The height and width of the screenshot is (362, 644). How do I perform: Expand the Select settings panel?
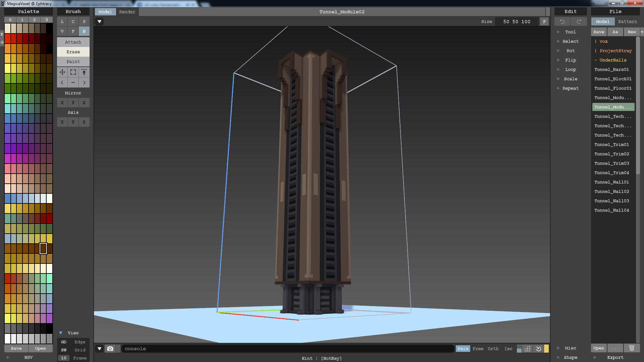[x=558, y=41]
